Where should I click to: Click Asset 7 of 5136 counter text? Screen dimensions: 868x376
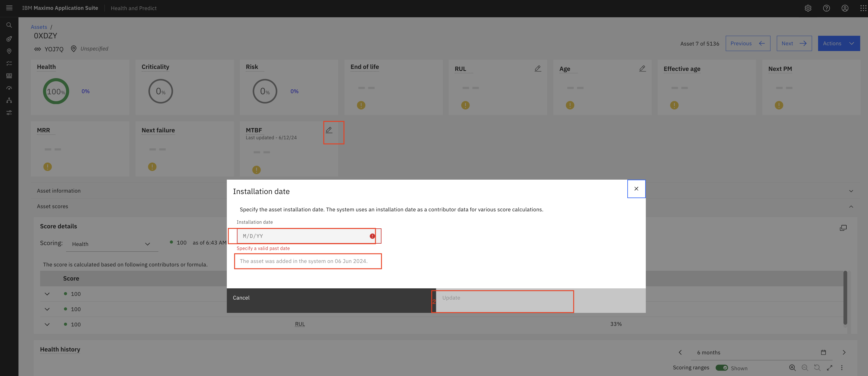(x=699, y=44)
